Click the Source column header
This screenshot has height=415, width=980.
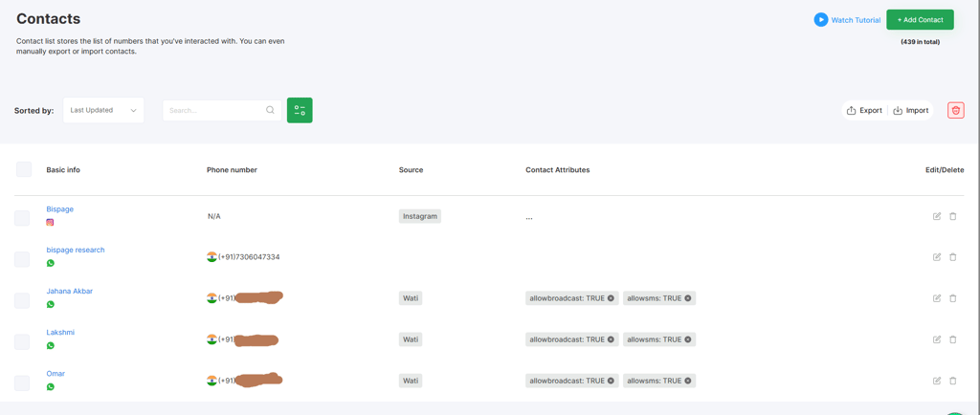(411, 170)
